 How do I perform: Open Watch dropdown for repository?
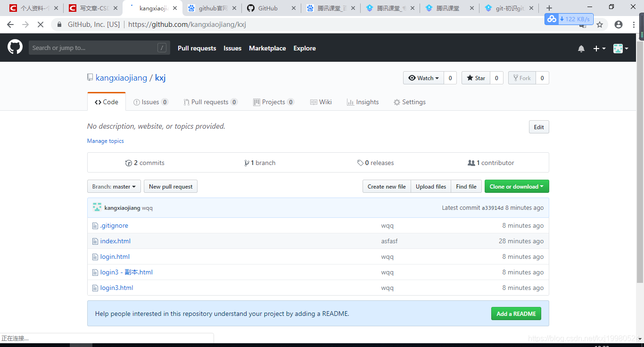(423, 78)
